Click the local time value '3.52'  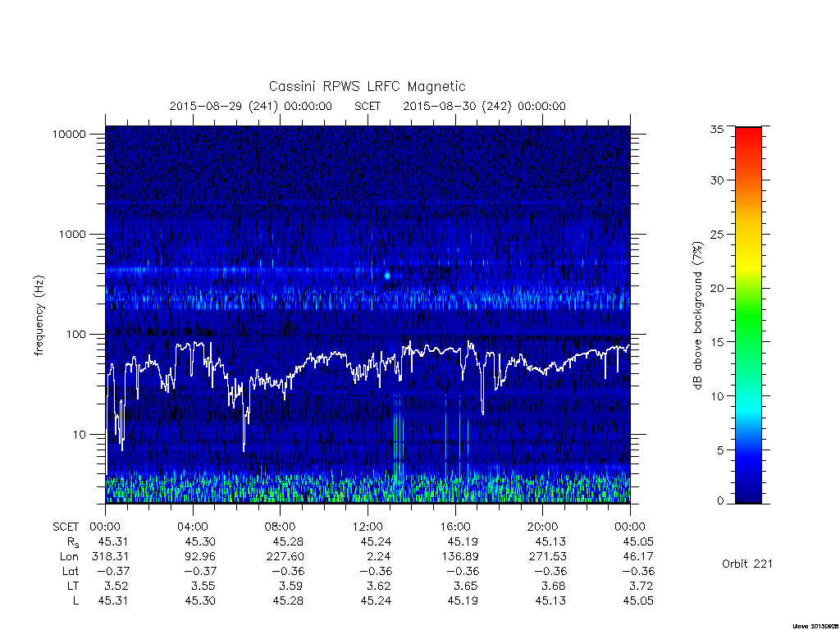117,586
